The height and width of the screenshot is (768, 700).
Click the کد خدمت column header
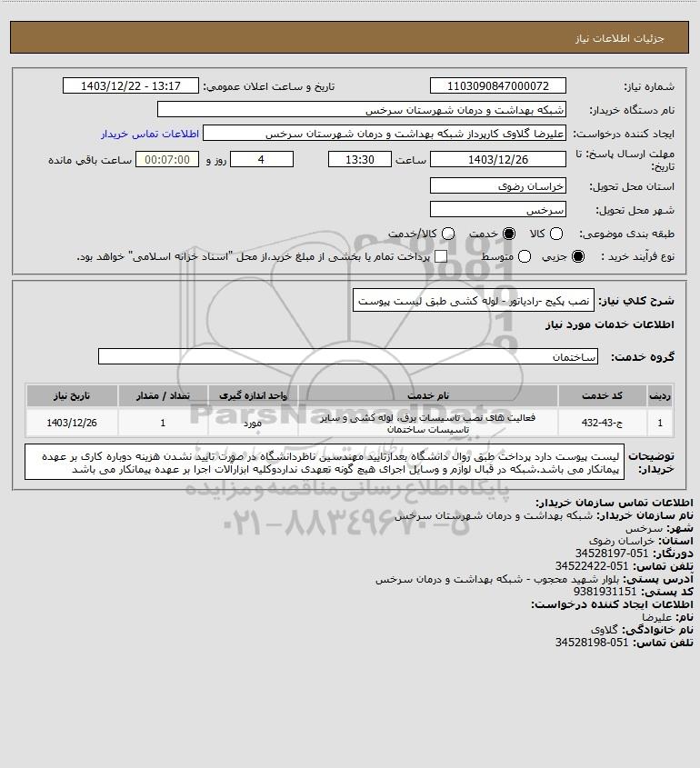coord(602,395)
